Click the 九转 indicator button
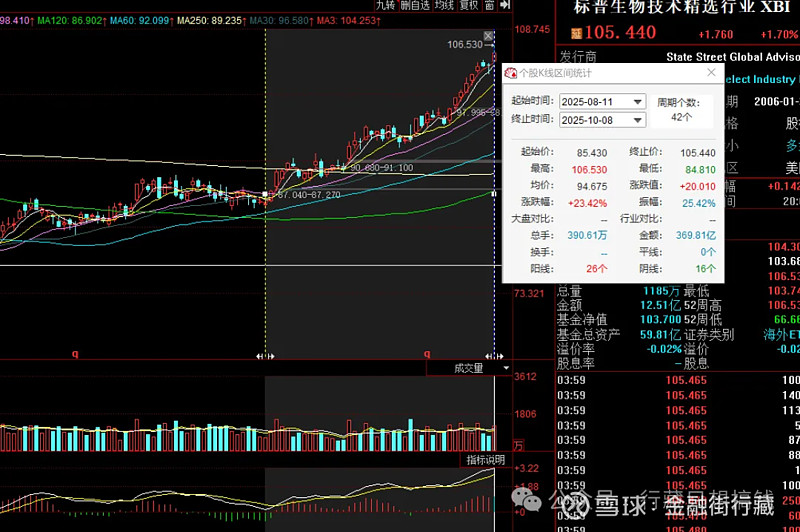Screen dimensions: 800x532 pyautogui.click(x=386, y=5)
